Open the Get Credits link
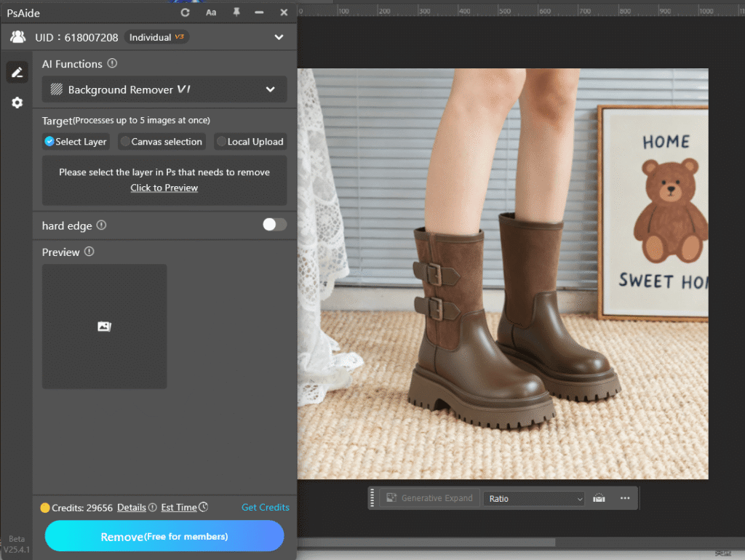The image size is (745, 560). tap(265, 507)
